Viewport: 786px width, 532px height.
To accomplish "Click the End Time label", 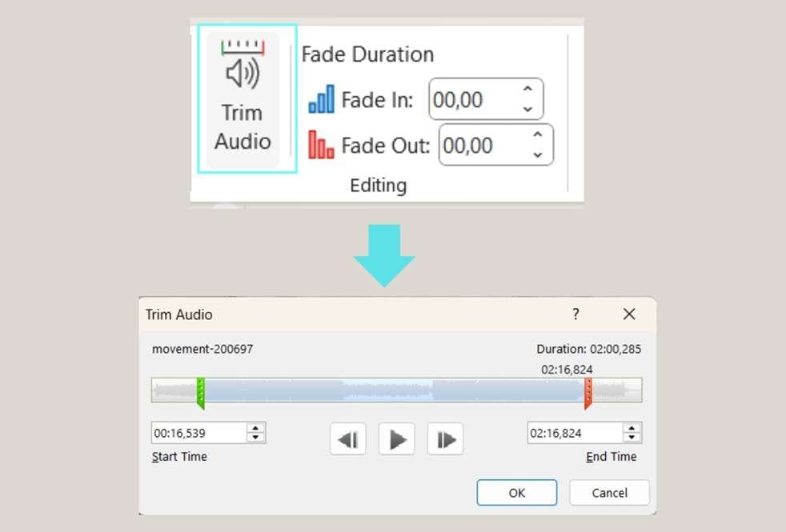I will point(611,456).
